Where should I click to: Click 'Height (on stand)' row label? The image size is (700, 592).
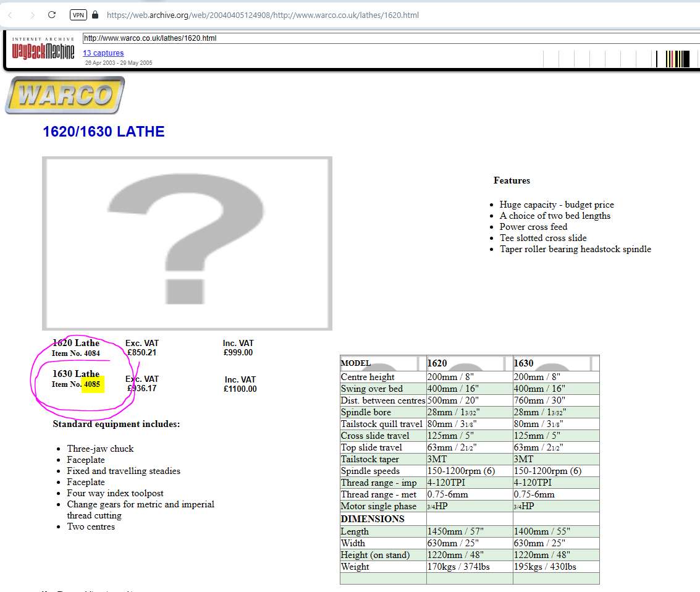(375, 555)
